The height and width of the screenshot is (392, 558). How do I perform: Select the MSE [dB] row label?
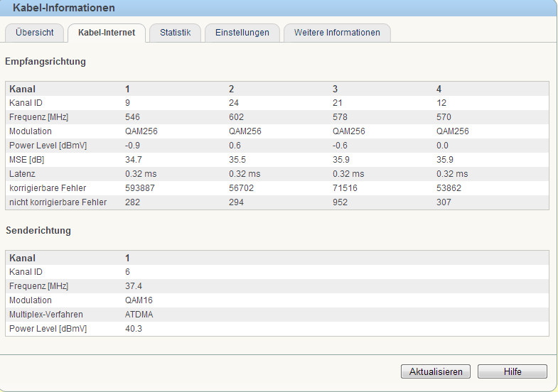[27, 160]
